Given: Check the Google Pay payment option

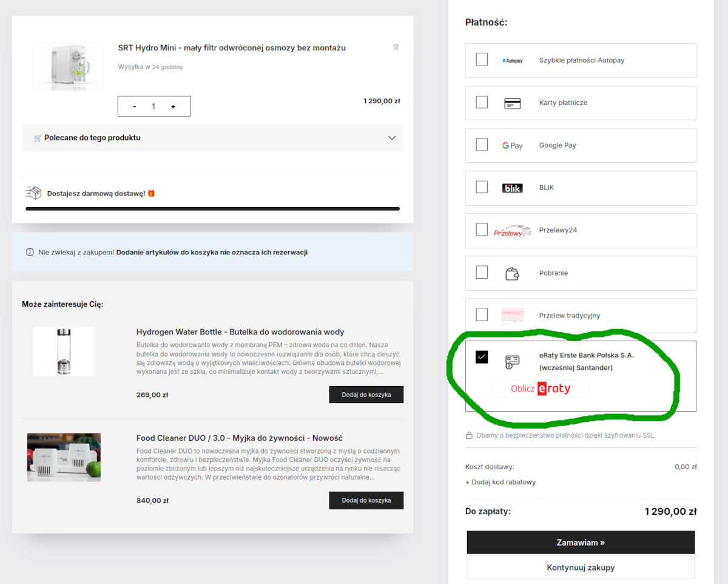Looking at the screenshot, I should pos(482,144).
